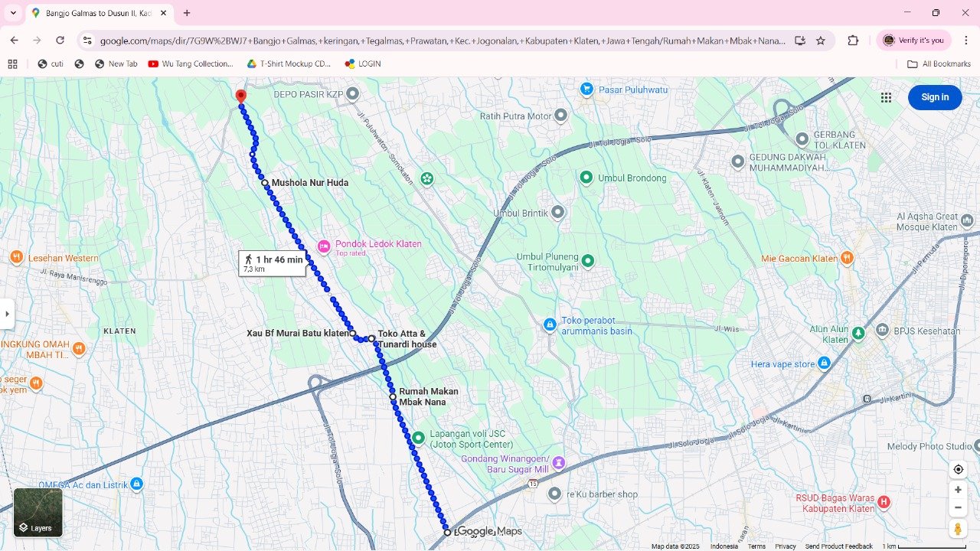This screenshot has height=551, width=980.
Task: Expand the collapsed directions side panel
Action: (7, 314)
